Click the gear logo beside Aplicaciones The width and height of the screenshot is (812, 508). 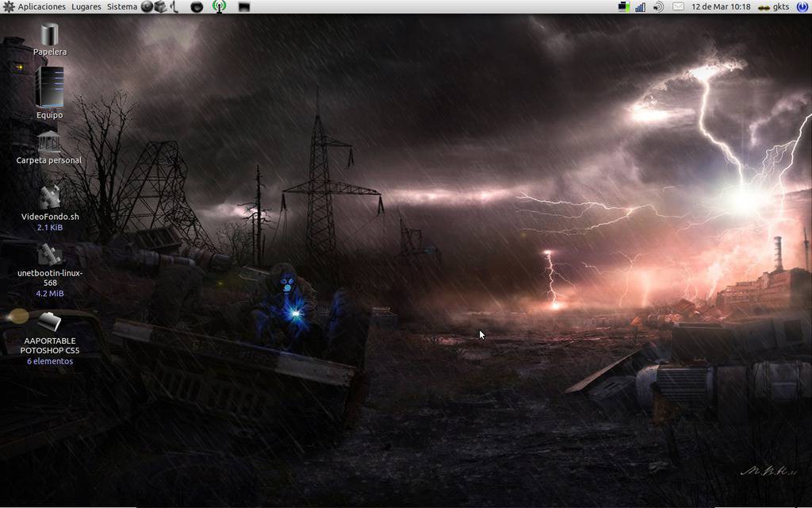coord(9,6)
